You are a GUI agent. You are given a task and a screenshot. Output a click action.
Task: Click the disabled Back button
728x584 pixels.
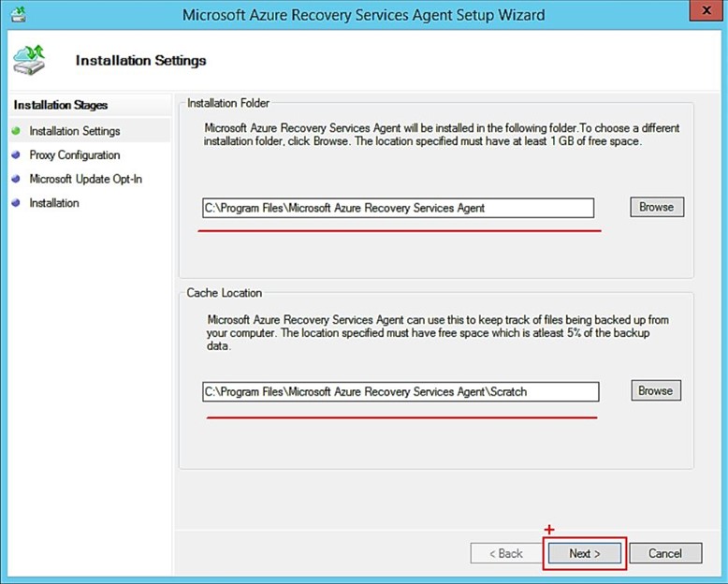click(506, 553)
